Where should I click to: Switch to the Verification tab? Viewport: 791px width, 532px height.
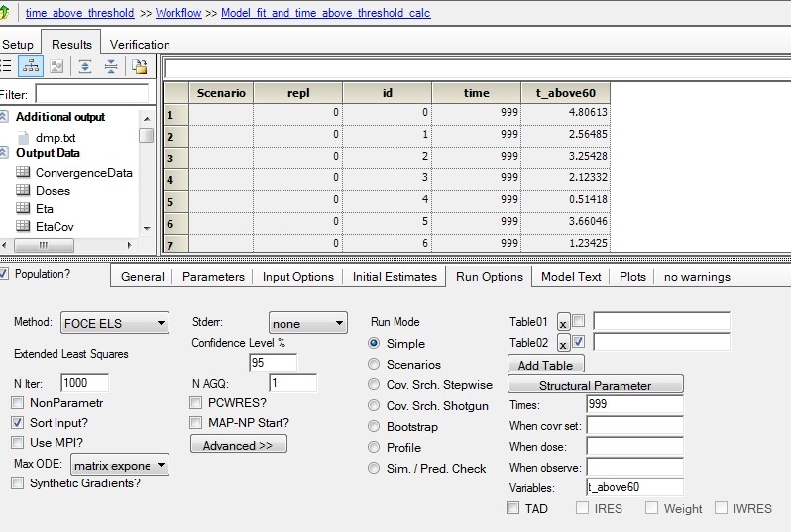[x=140, y=45]
